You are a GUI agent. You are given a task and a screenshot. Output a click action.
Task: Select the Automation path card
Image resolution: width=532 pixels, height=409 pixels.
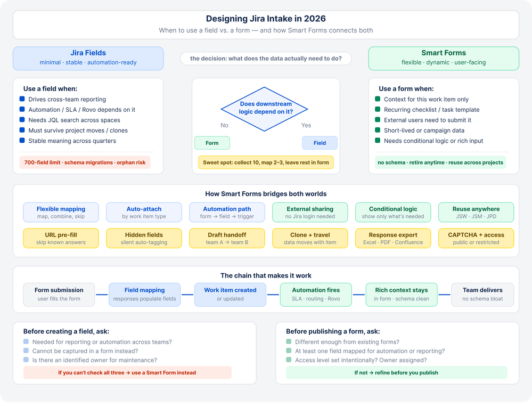coord(227,212)
